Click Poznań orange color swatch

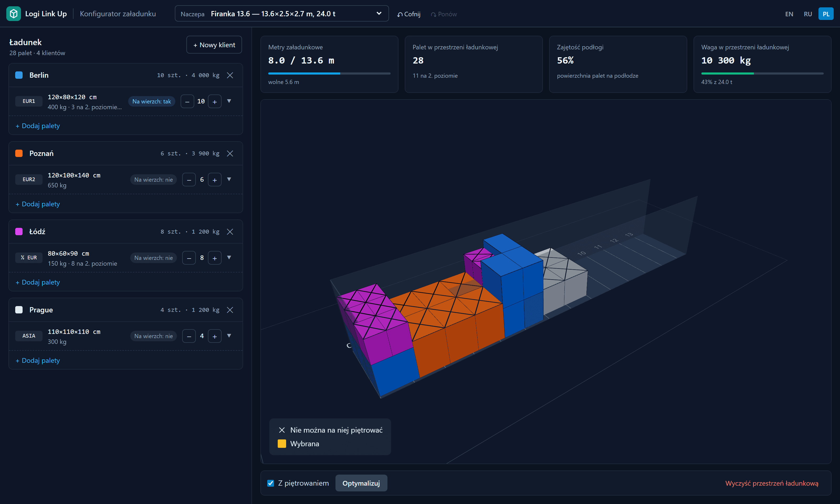pyautogui.click(x=19, y=154)
